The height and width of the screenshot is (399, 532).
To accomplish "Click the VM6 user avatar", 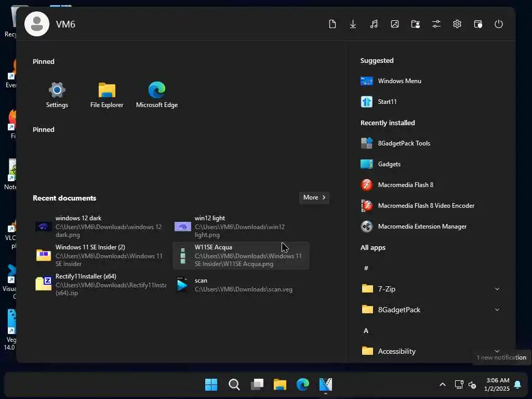I will (37, 24).
